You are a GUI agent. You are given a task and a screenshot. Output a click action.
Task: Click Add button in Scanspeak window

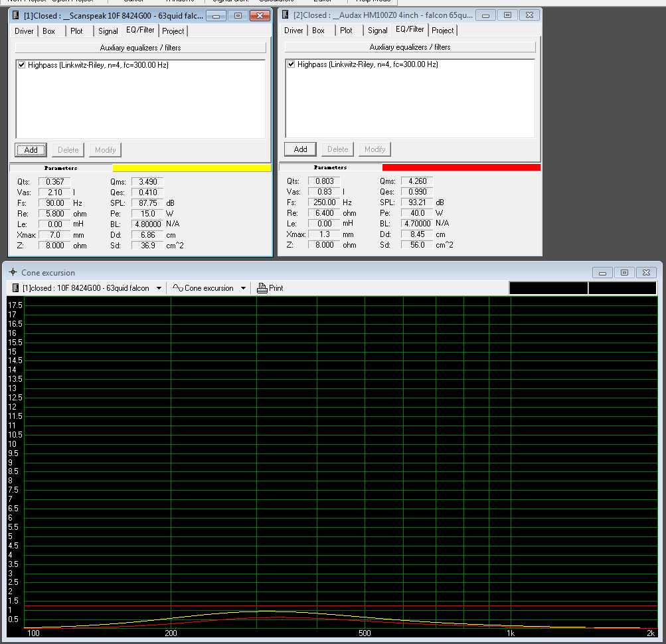pos(31,150)
